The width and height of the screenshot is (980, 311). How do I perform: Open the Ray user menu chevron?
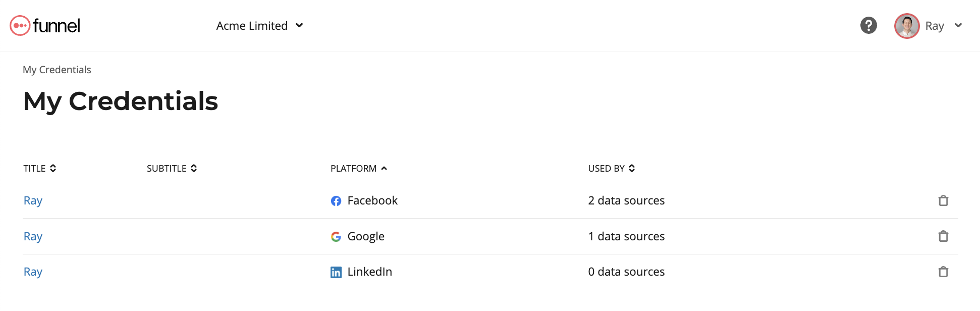tap(958, 26)
